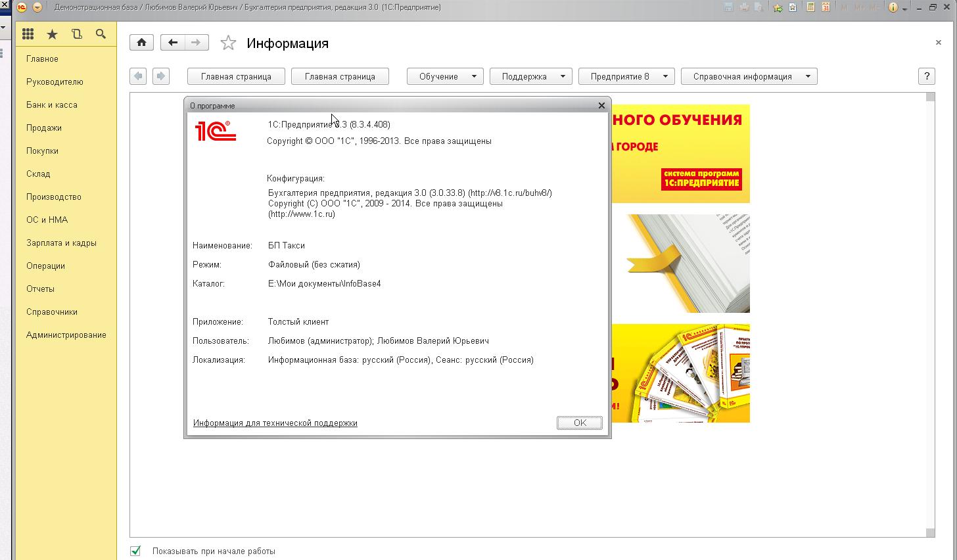Click the http://www.1c.ru text in the dialog

click(x=302, y=214)
